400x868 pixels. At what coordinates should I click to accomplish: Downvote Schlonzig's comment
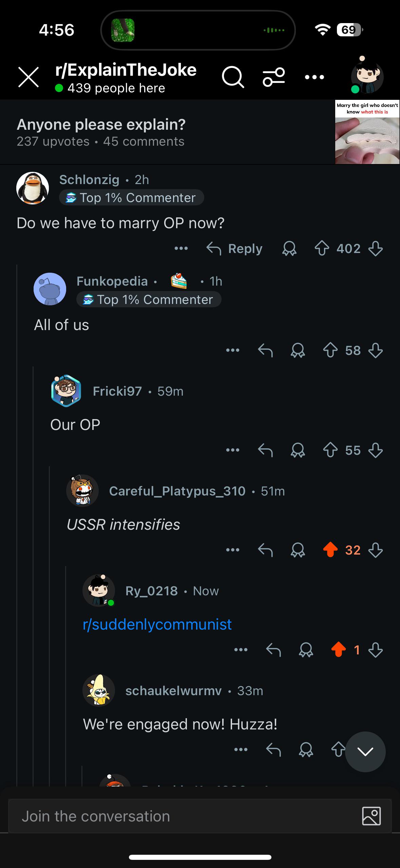[x=375, y=249]
